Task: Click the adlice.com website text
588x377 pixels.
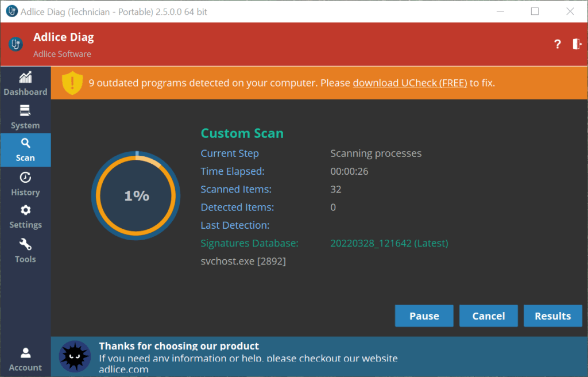Action: pyautogui.click(x=123, y=370)
